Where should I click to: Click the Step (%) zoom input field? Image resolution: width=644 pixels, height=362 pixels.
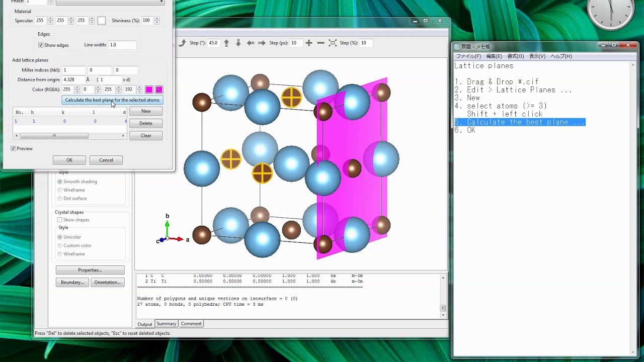(x=366, y=43)
